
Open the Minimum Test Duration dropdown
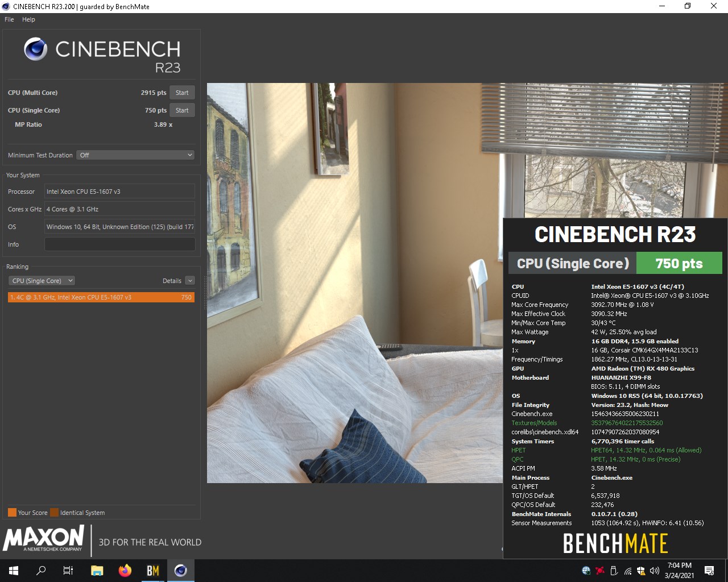[x=136, y=155]
